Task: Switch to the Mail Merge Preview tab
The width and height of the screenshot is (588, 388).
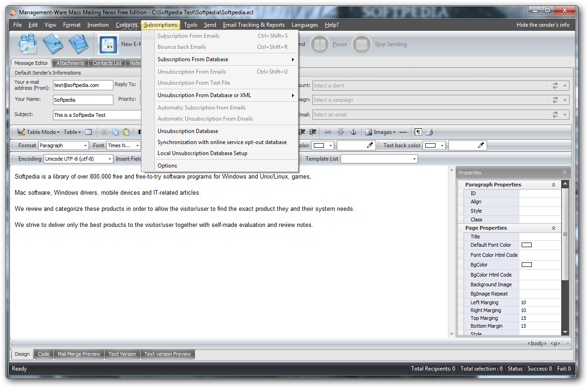Action: click(79, 354)
